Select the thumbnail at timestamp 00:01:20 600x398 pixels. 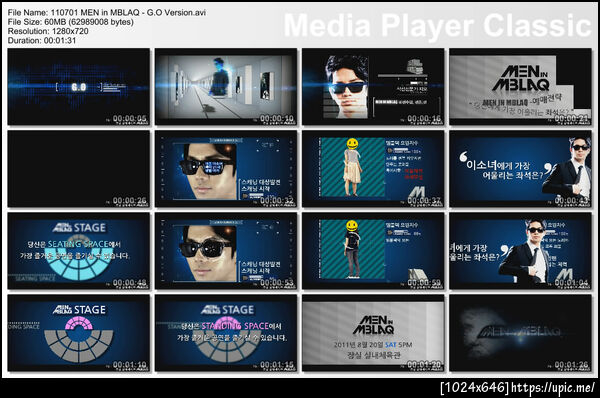click(373, 333)
